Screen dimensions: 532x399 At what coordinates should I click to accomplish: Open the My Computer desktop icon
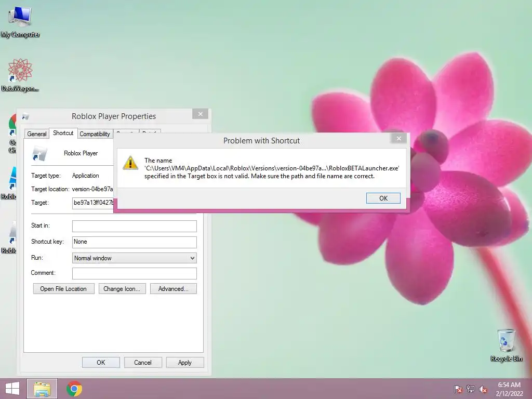[x=20, y=22]
